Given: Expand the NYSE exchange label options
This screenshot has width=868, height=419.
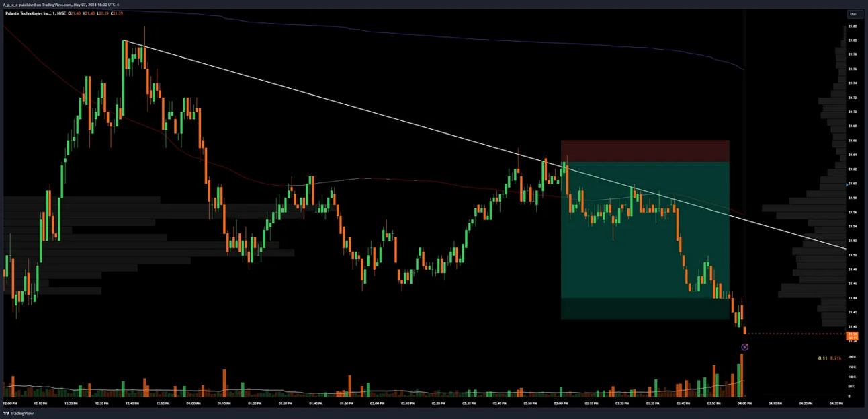Looking at the screenshot, I should pos(62,13).
